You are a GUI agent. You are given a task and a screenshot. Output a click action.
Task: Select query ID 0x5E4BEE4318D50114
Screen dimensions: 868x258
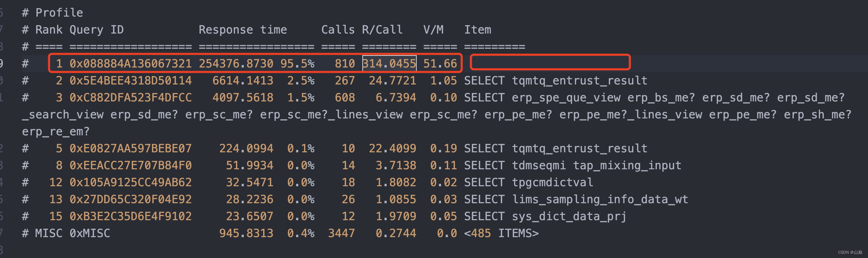[x=131, y=81]
